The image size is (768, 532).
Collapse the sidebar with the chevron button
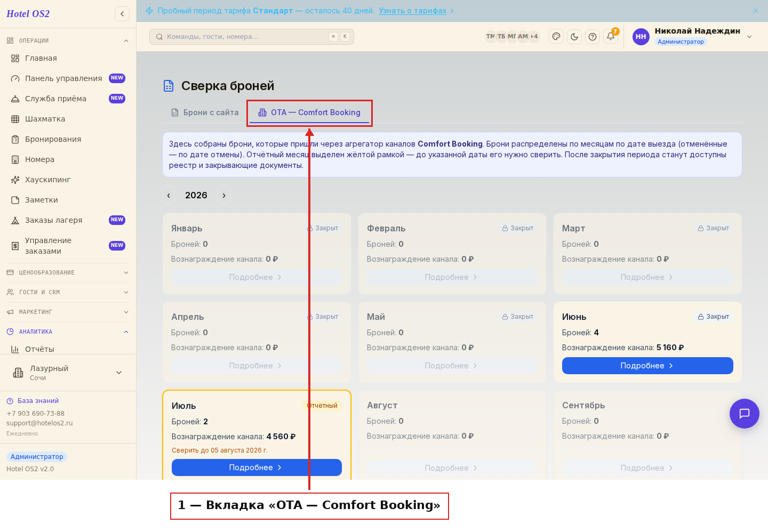[122, 14]
